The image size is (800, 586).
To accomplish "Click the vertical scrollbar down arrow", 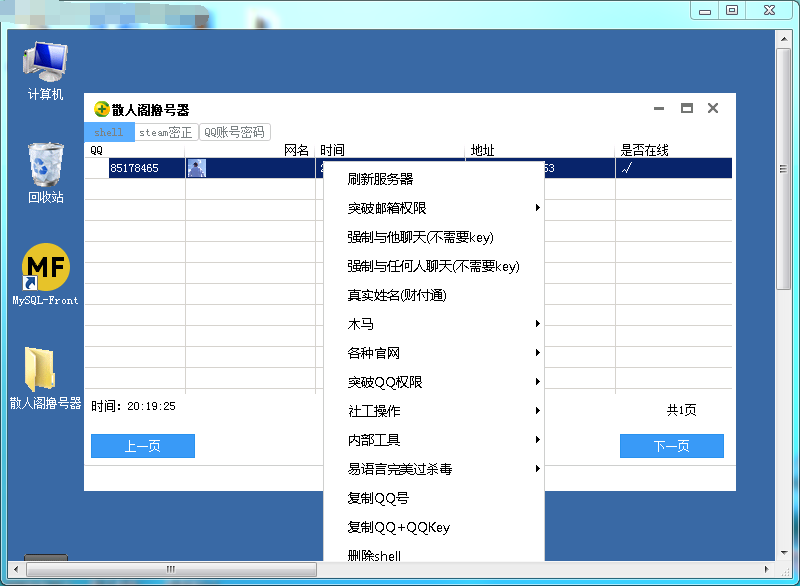I will coord(784,553).
